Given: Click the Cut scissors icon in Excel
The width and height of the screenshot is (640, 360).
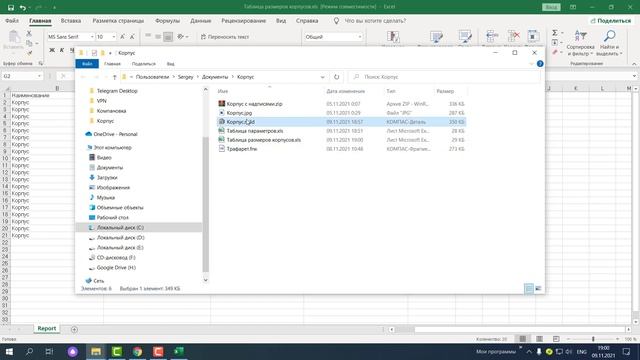Looking at the screenshot, I should coord(29,33).
